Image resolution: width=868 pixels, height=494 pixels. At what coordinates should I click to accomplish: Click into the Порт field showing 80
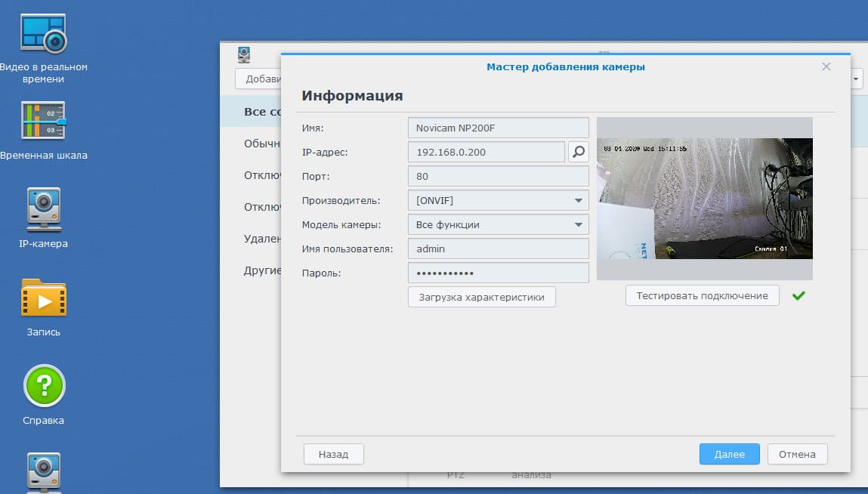(x=499, y=176)
